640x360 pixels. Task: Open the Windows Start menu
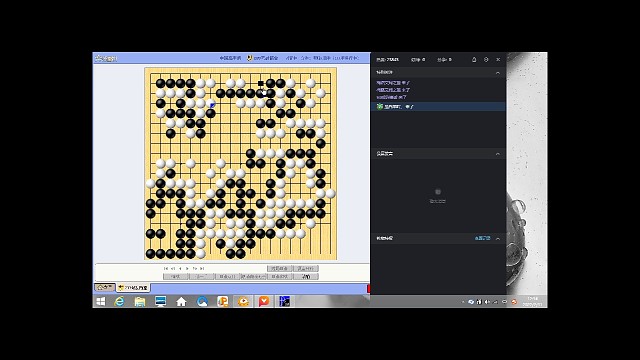point(100,301)
